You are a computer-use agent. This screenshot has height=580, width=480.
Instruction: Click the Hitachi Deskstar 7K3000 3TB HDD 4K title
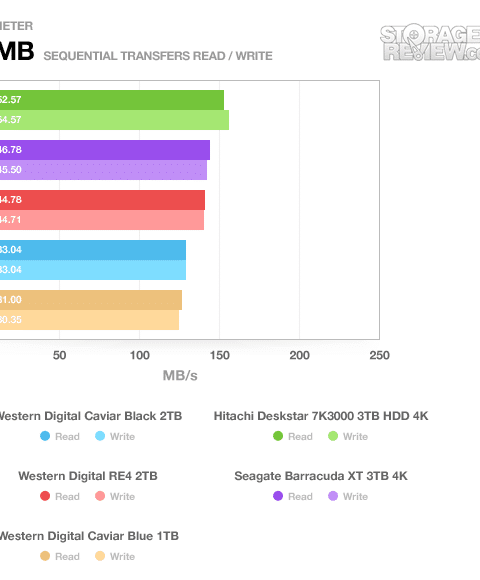(x=321, y=416)
